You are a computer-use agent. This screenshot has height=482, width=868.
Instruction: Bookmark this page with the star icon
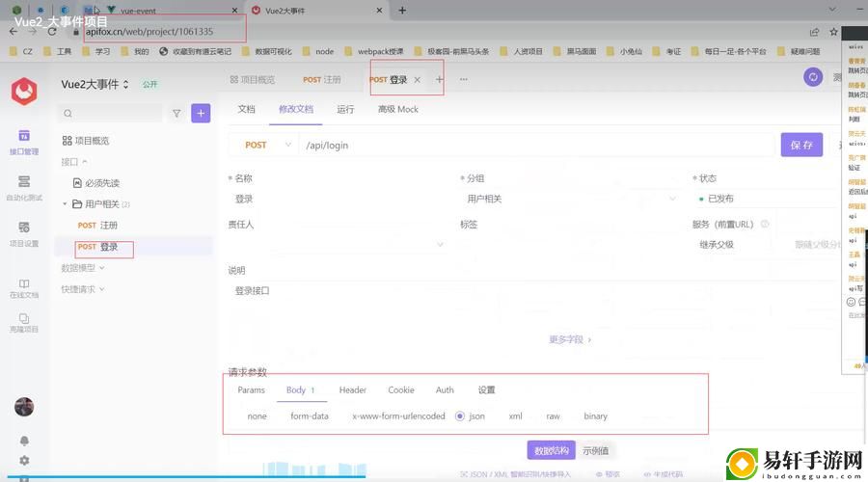point(833,32)
